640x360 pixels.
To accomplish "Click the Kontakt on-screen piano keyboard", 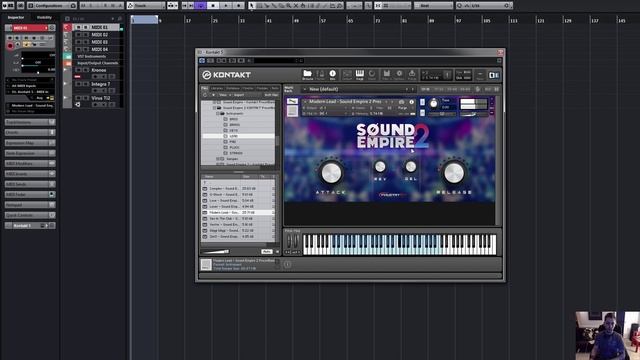I will tap(400, 244).
